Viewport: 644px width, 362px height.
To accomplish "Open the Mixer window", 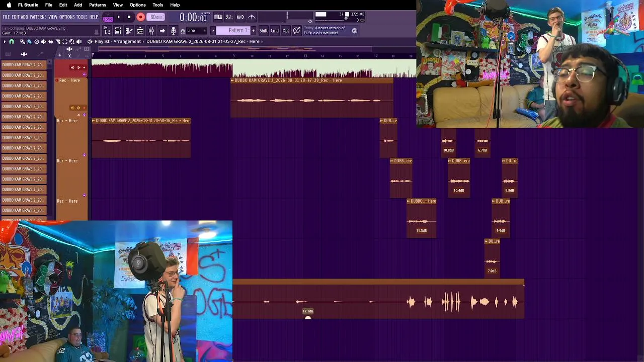I will coord(151,31).
